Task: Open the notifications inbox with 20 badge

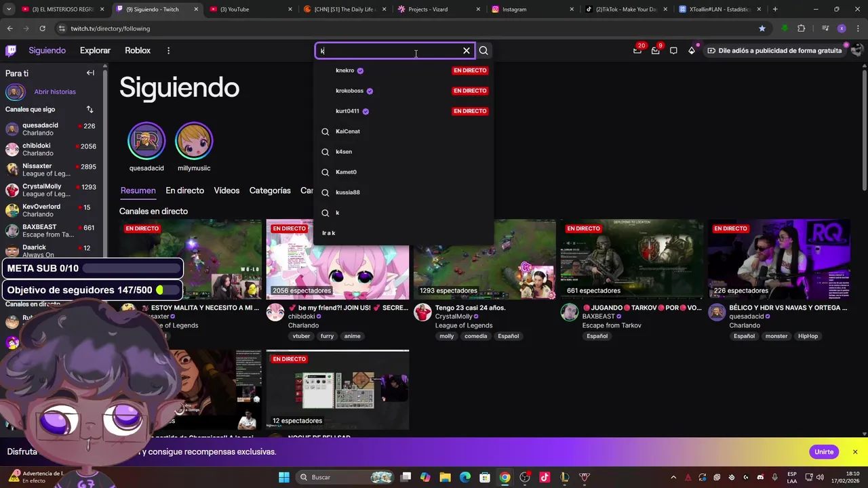Action: coord(637,50)
